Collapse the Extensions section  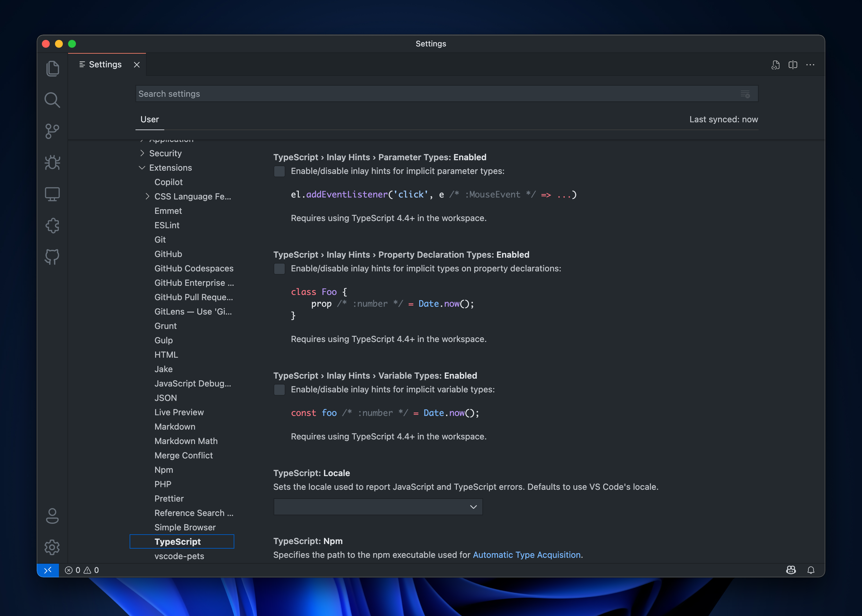pos(170,167)
